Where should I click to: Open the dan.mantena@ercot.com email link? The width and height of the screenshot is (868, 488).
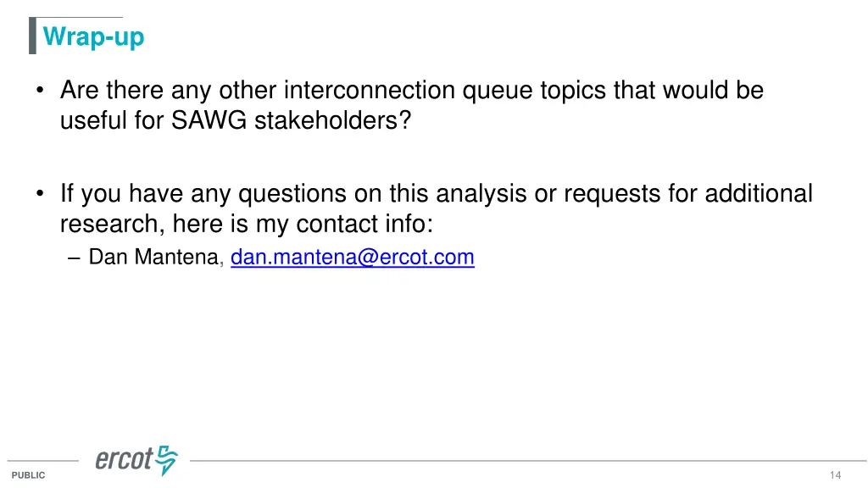(x=352, y=258)
